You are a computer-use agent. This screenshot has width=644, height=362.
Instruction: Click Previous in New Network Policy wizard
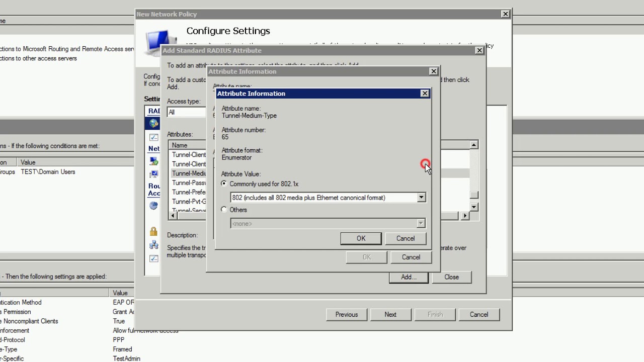(347, 315)
